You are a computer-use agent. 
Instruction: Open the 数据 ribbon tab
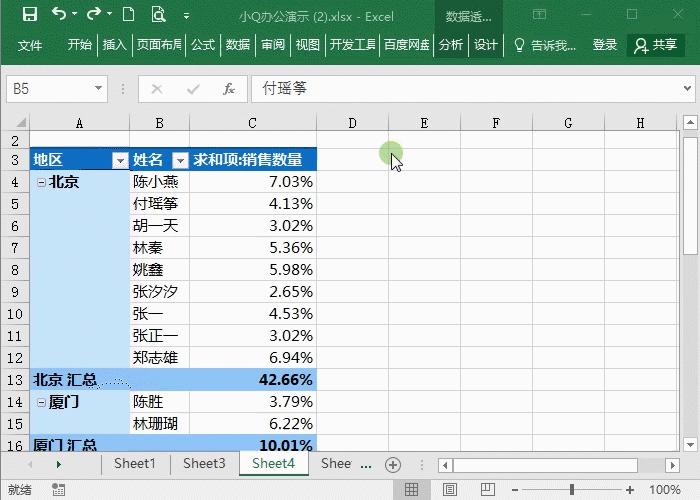pyautogui.click(x=238, y=45)
